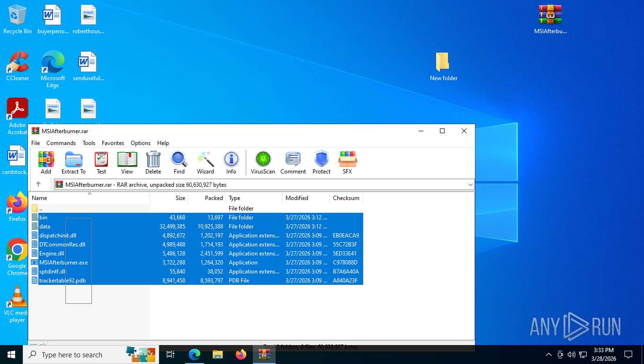
Task: Open roberthous image file on desktop
Action: 88,19
